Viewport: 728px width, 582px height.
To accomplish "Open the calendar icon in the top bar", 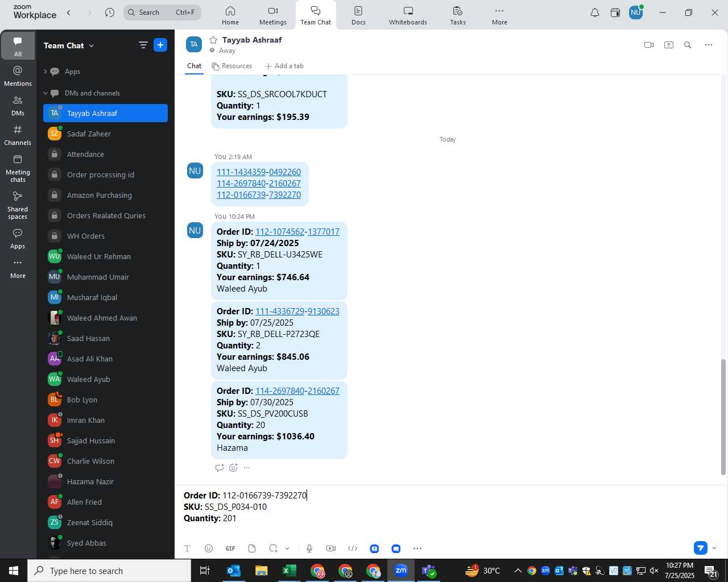I will tap(615, 13).
